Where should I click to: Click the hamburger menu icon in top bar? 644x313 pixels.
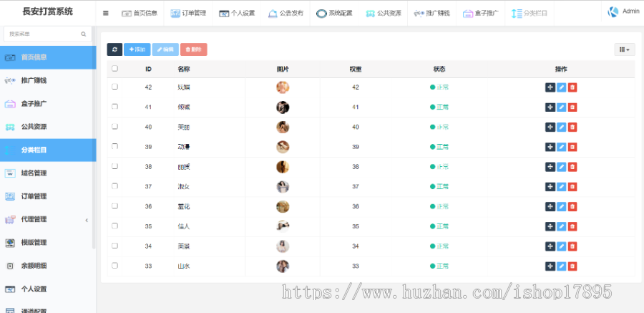click(106, 13)
